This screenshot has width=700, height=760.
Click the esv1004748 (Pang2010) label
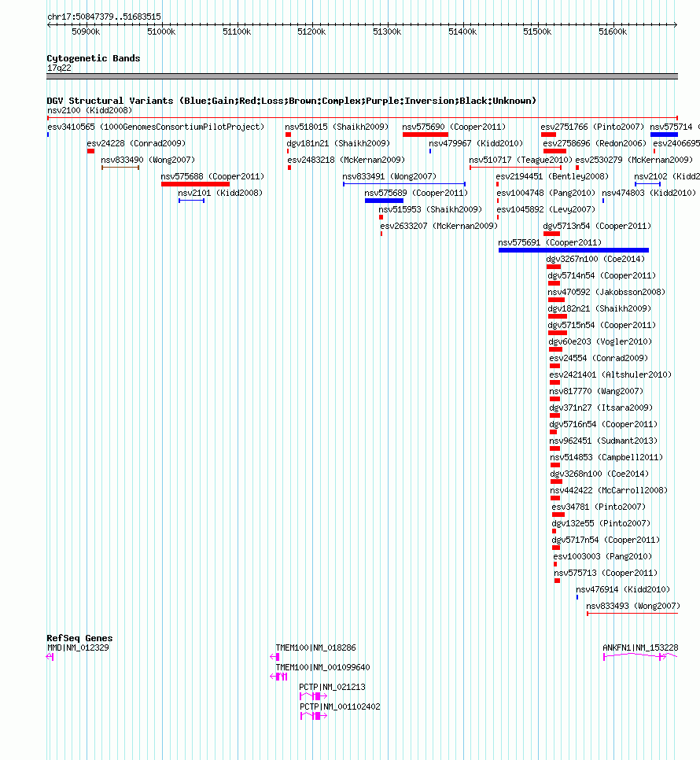point(546,193)
